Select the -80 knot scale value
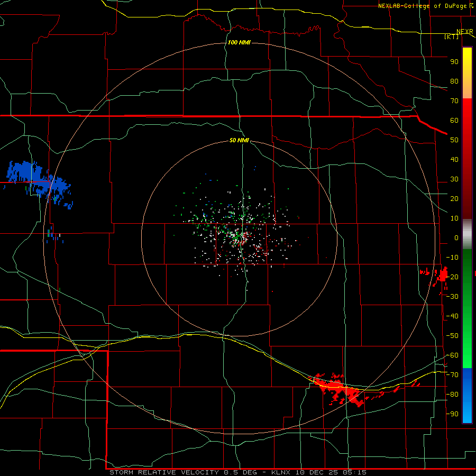The image size is (476, 476). point(452,395)
